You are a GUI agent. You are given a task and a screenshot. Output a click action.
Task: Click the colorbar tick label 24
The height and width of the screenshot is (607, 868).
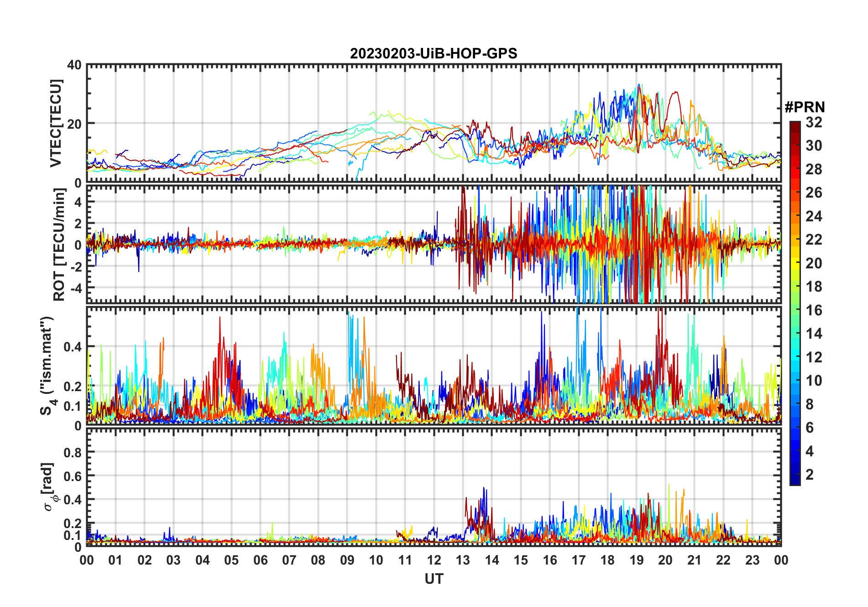click(814, 216)
